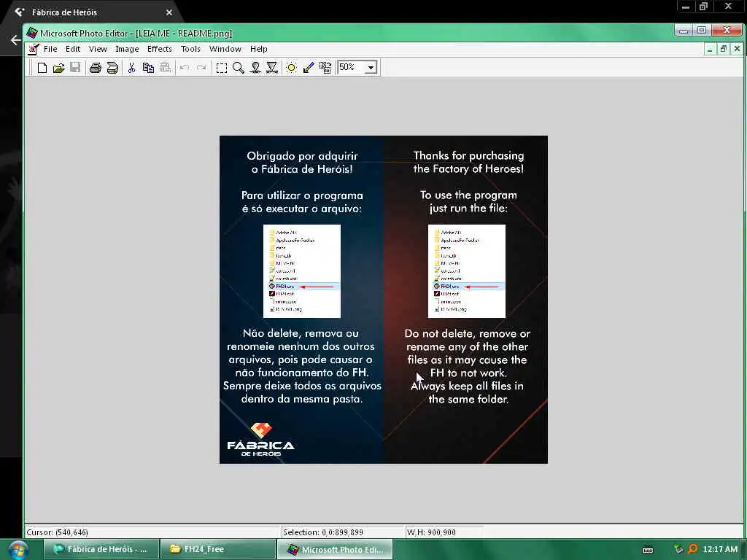Click the 12:17 AM taskbar clock
747x560 pixels.
720,549
